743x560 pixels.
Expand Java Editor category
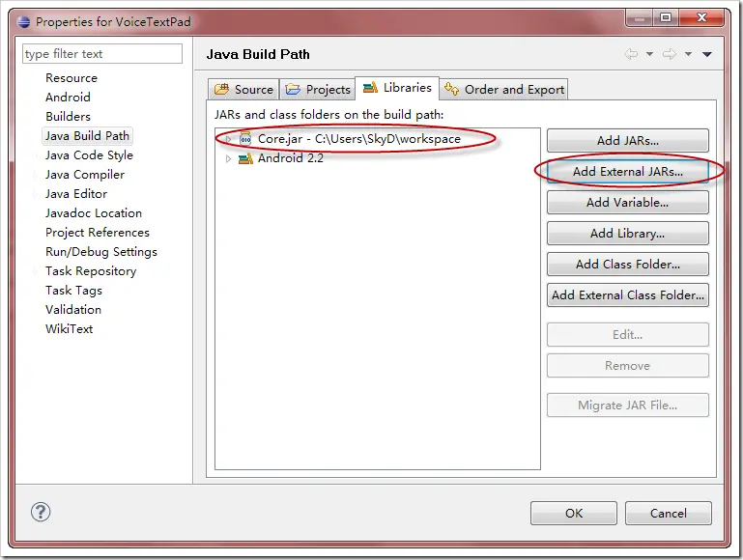coord(36,194)
